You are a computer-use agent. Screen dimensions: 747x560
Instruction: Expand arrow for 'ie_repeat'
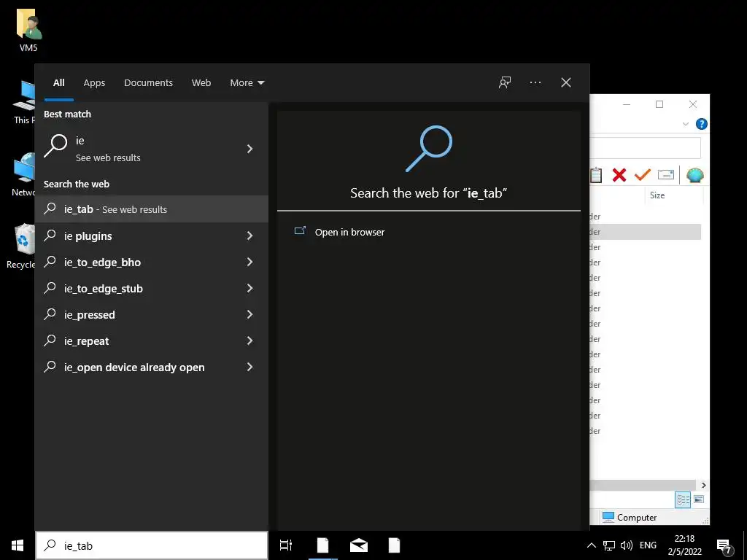(x=249, y=341)
